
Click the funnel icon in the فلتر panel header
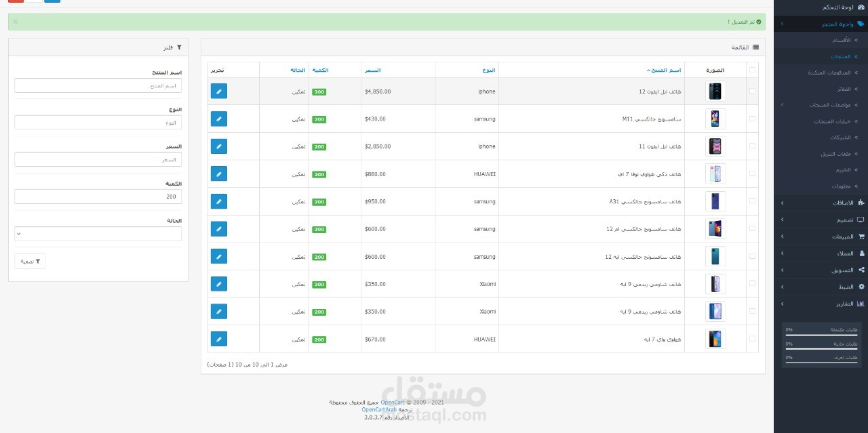[x=179, y=47]
